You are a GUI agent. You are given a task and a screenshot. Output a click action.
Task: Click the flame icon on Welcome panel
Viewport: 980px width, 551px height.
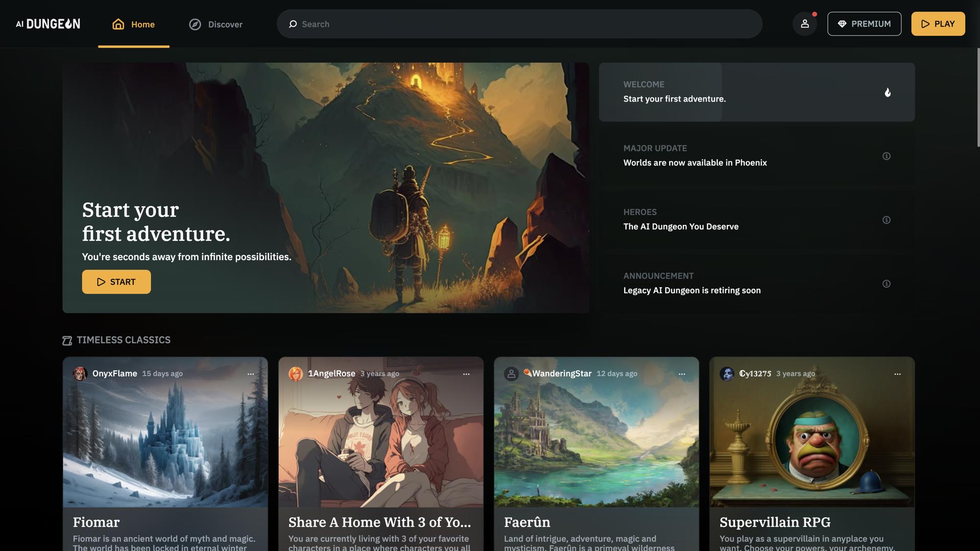[x=887, y=92]
